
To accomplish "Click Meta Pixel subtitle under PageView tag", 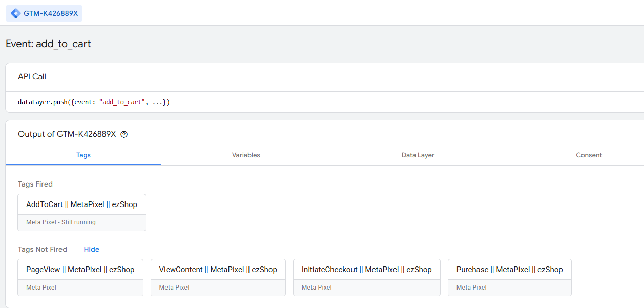I will point(41,288).
